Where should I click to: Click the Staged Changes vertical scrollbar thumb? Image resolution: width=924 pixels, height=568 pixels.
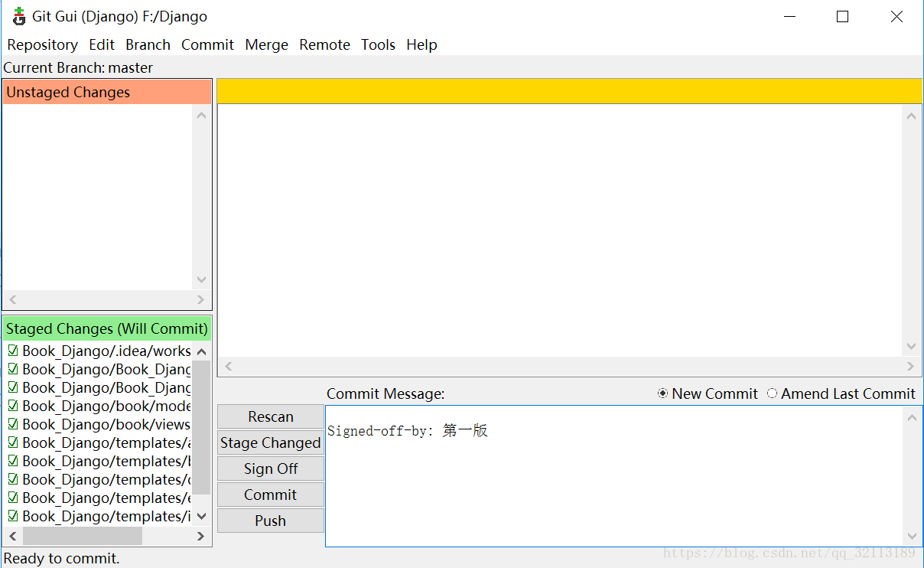pos(201,427)
